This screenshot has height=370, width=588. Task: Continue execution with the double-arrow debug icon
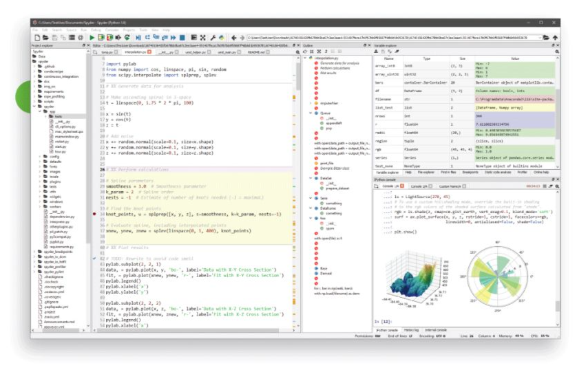pyautogui.click(x=174, y=38)
